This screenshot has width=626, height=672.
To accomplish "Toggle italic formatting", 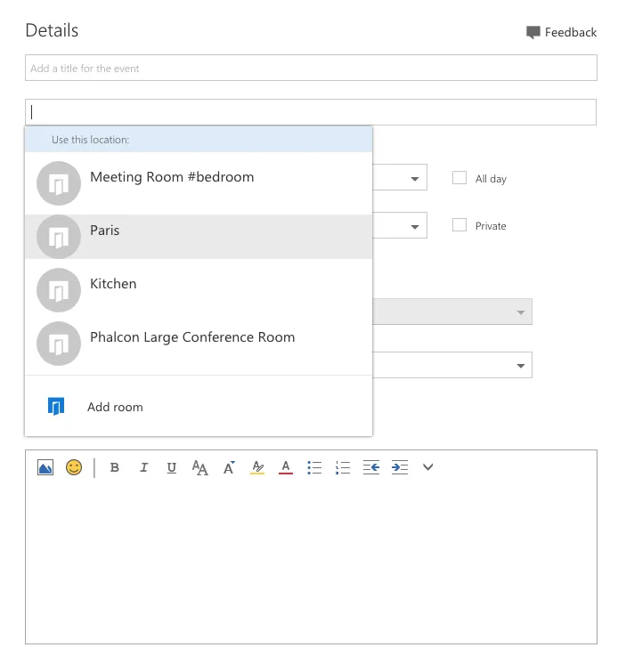I will tap(143, 467).
